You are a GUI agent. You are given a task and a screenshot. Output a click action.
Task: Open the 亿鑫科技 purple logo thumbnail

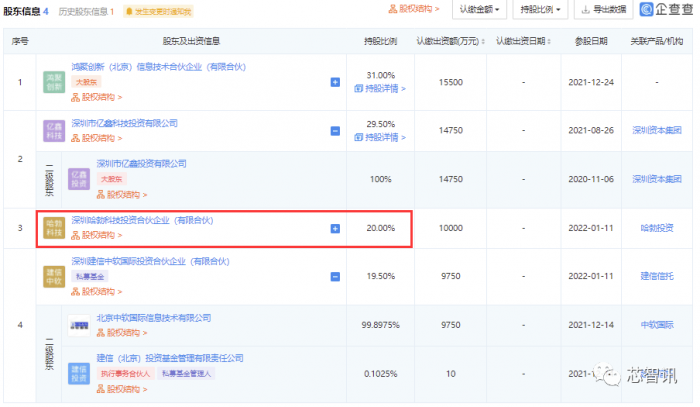[54, 131]
